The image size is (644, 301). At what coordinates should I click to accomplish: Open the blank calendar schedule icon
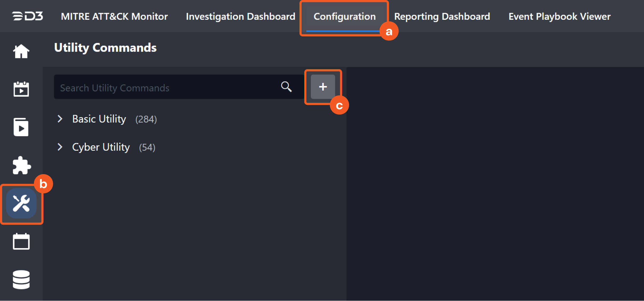click(21, 242)
